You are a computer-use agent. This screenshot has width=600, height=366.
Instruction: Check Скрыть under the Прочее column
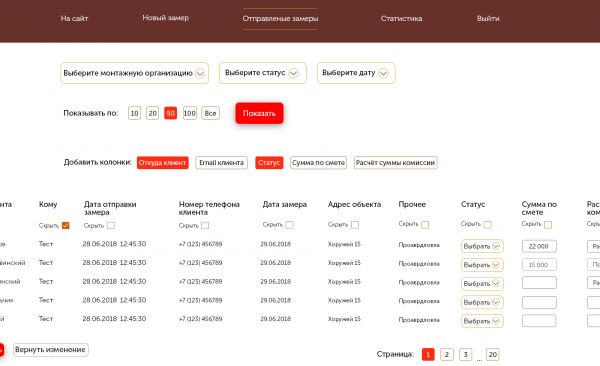(x=425, y=225)
